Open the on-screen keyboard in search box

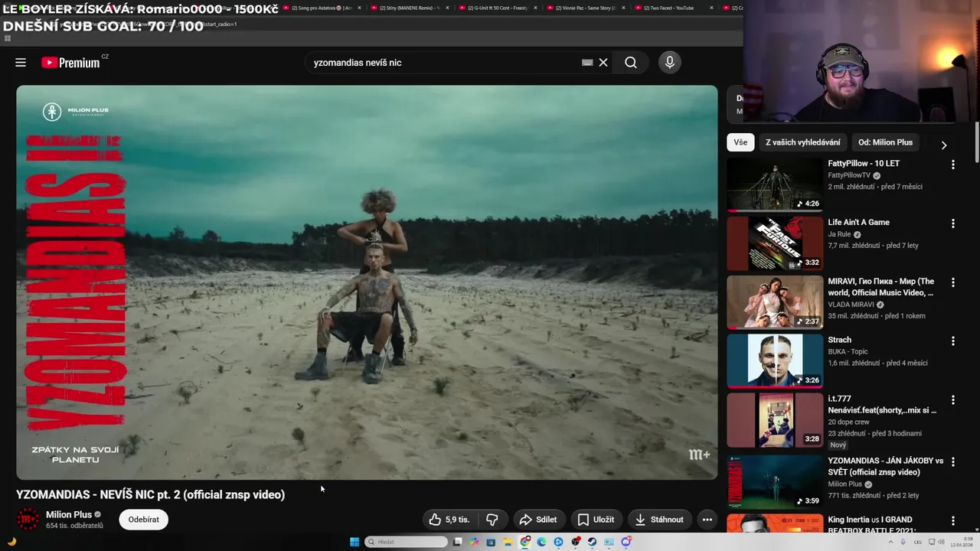click(x=587, y=63)
